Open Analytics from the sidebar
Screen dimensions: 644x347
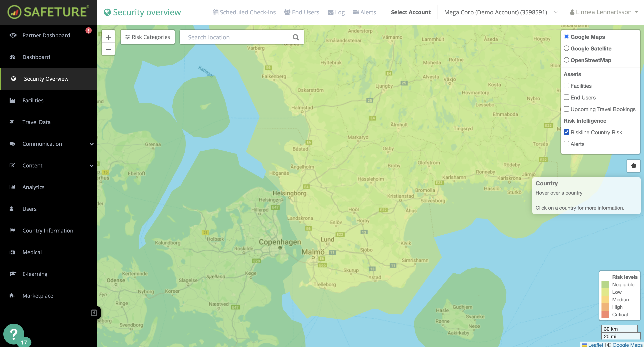(x=33, y=187)
